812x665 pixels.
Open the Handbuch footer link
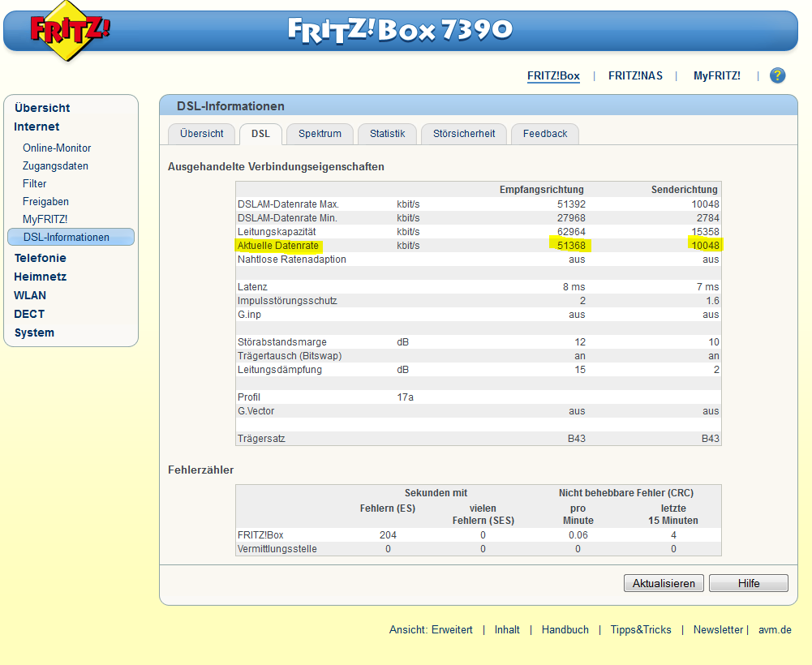tap(565, 630)
